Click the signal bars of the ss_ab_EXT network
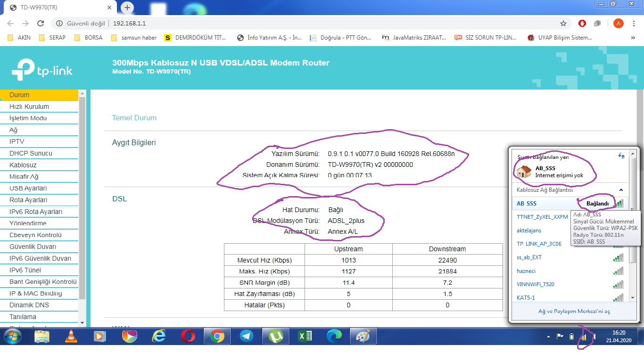The width and height of the screenshot is (644, 362). [x=618, y=257]
